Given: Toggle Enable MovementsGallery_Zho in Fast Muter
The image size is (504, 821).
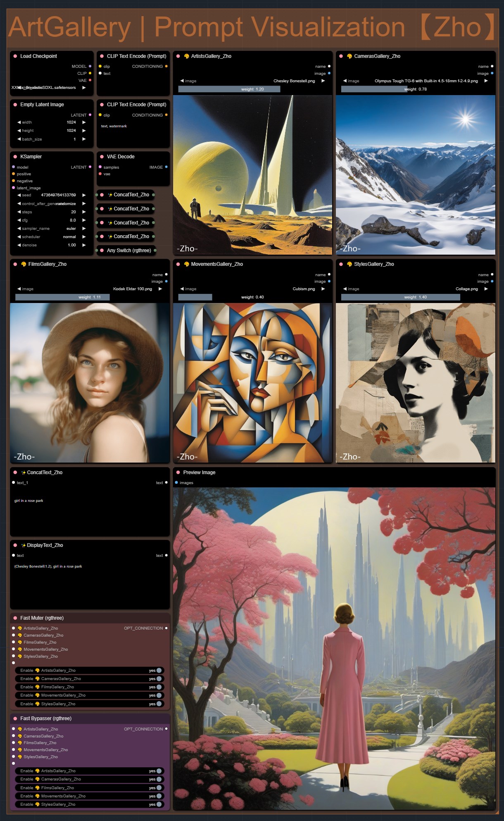Looking at the screenshot, I should (90, 695).
